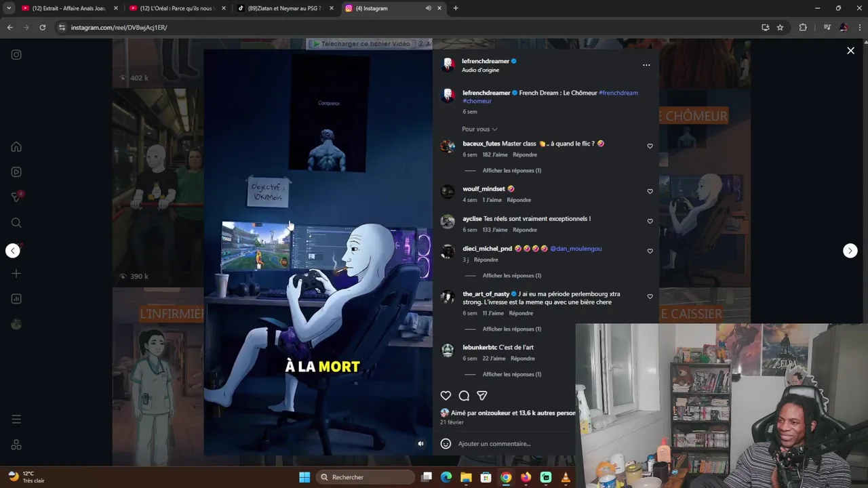The width and height of the screenshot is (868, 488).
Task: Go to next post arrow
Action: (x=850, y=251)
